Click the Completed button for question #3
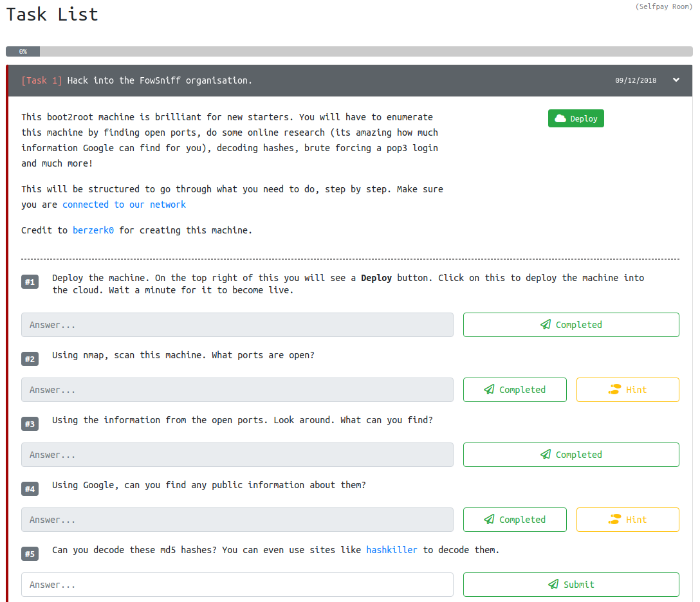700x602 pixels. [571, 454]
